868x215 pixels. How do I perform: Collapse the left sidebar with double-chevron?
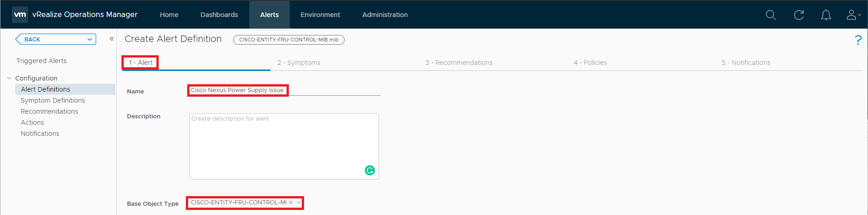(111, 39)
